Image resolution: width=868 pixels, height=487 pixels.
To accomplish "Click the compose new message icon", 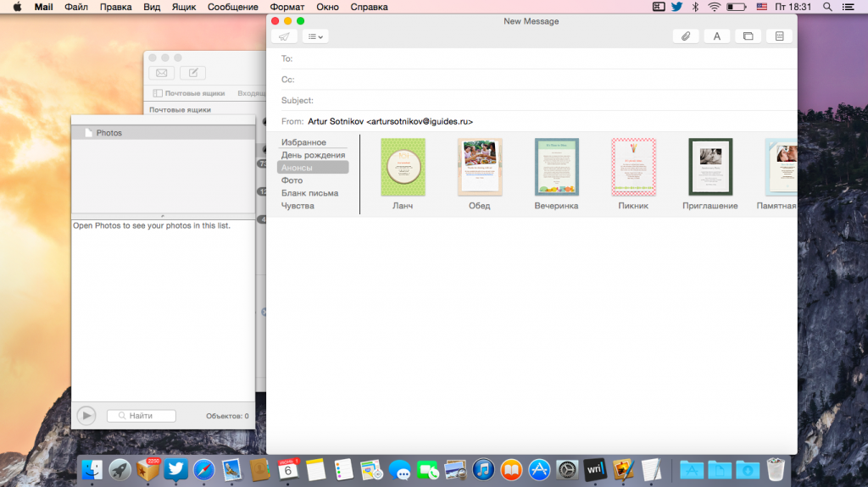I will (192, 73).
